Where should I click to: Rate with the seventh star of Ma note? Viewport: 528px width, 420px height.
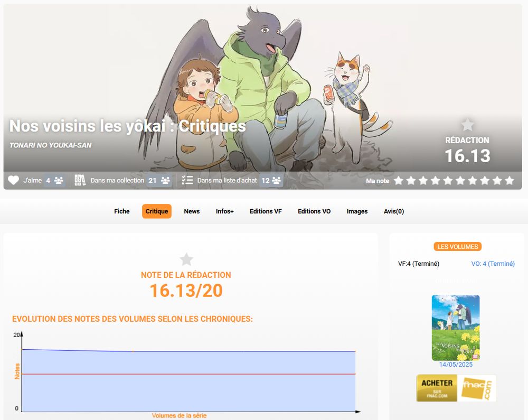473,181
